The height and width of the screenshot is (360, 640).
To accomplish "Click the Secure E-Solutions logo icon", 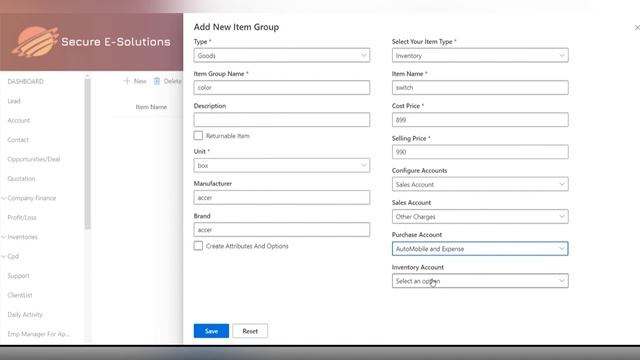I will click(x=35, y=41).
